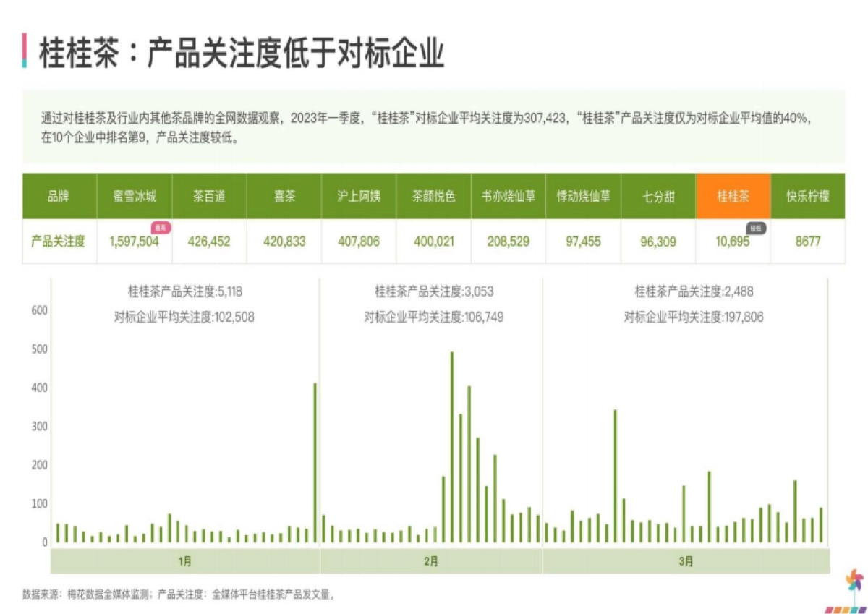选择"茶颜悦色"表头单元格
Screen dimensions: 868x614
(433, 195)
